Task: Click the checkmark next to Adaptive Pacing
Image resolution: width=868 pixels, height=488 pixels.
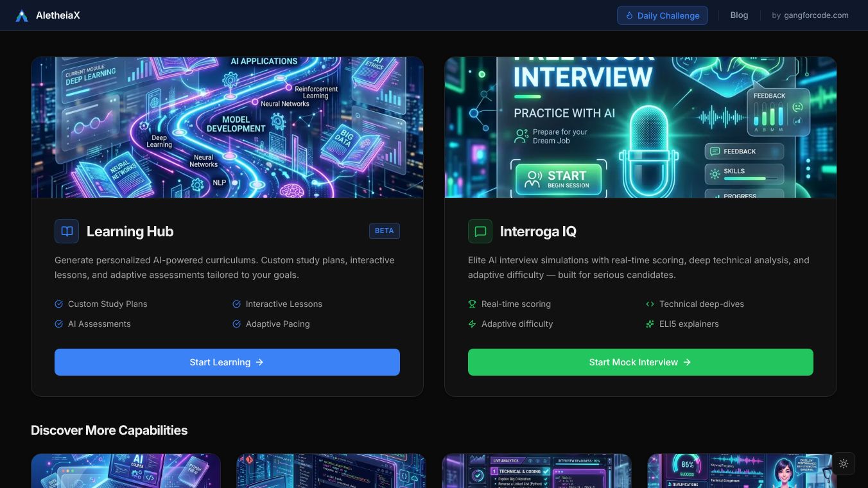Action: point(236,324)
